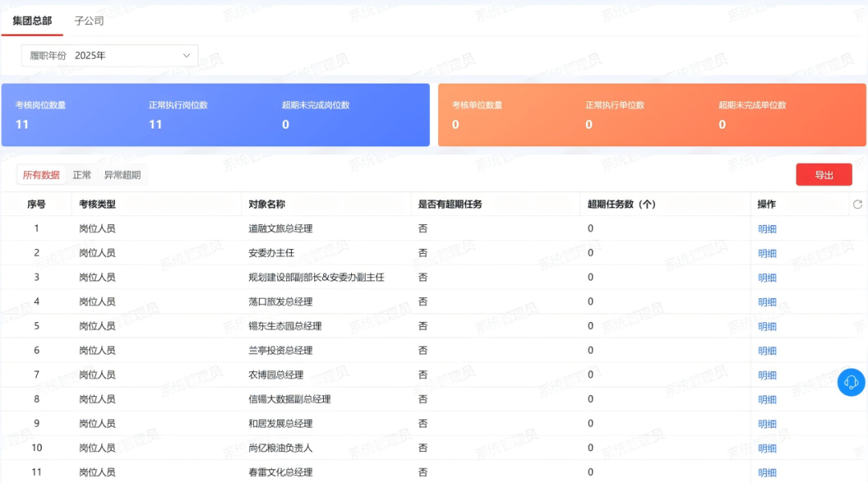Viewport: 868px width, 483px height.
Task: Click the 对象名称 column header
Action: point(267,205)
